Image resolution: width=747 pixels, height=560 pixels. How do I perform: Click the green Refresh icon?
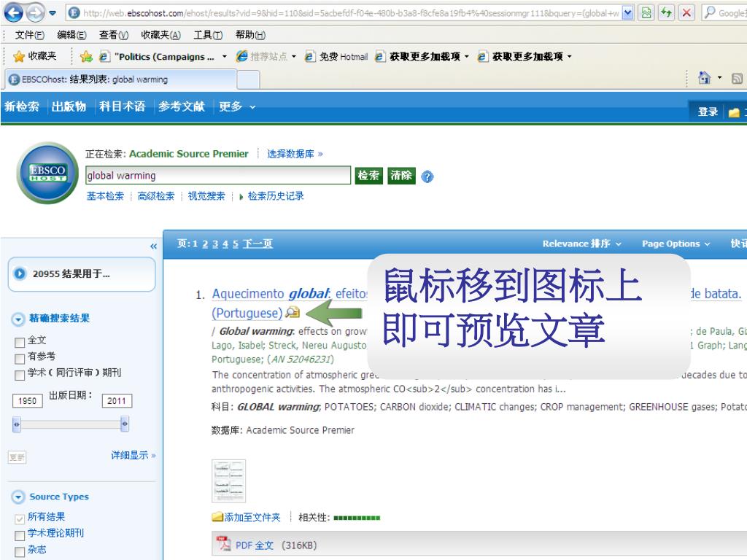[x=667, y=13]
